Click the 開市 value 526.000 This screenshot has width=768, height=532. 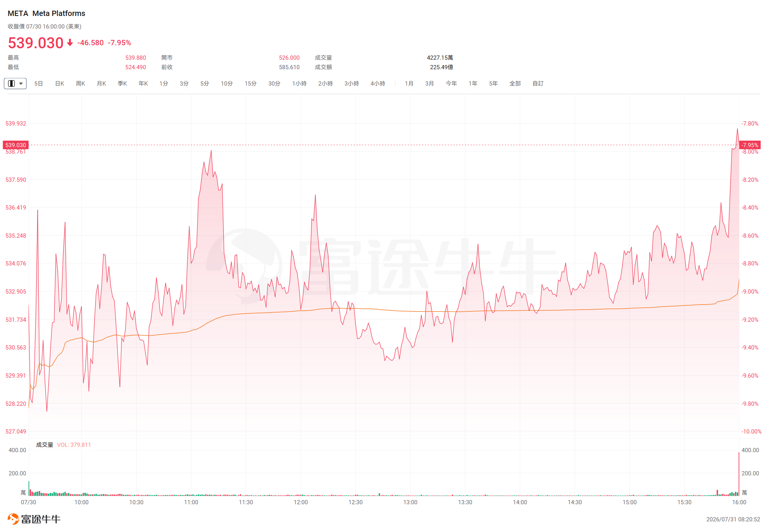click(x=289, y=58)
